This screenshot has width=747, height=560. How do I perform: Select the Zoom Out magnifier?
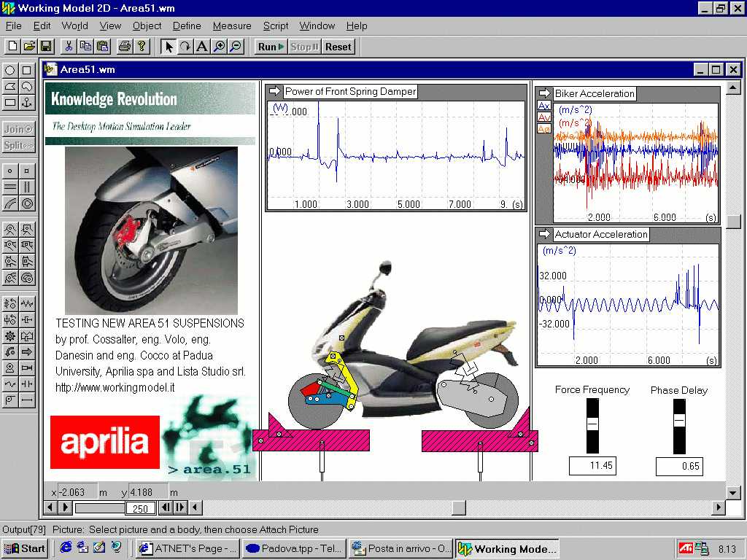236,47
